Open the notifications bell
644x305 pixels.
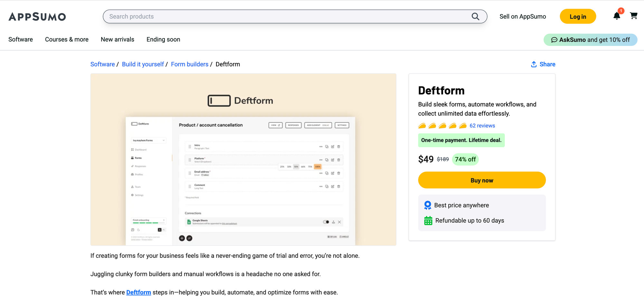coord(617,16)
